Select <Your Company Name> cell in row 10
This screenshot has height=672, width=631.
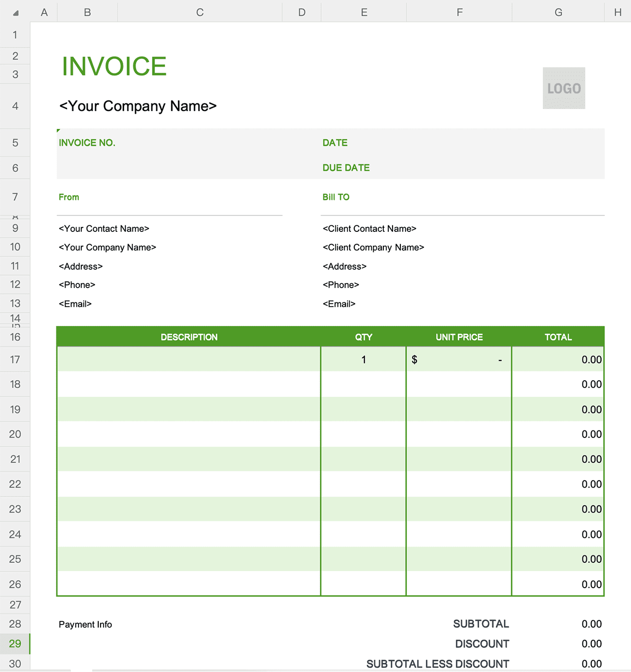click(107, 248)
